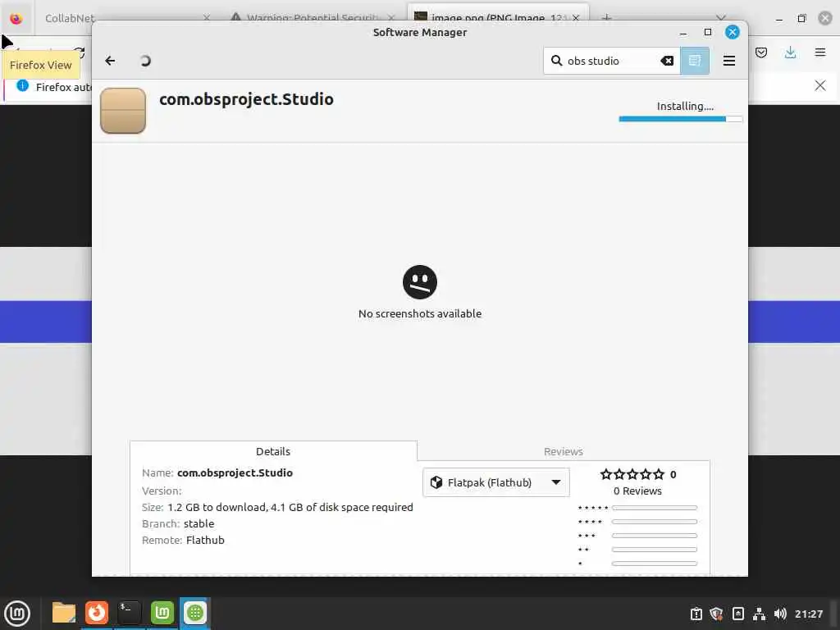Open the network tray icon

759,614
